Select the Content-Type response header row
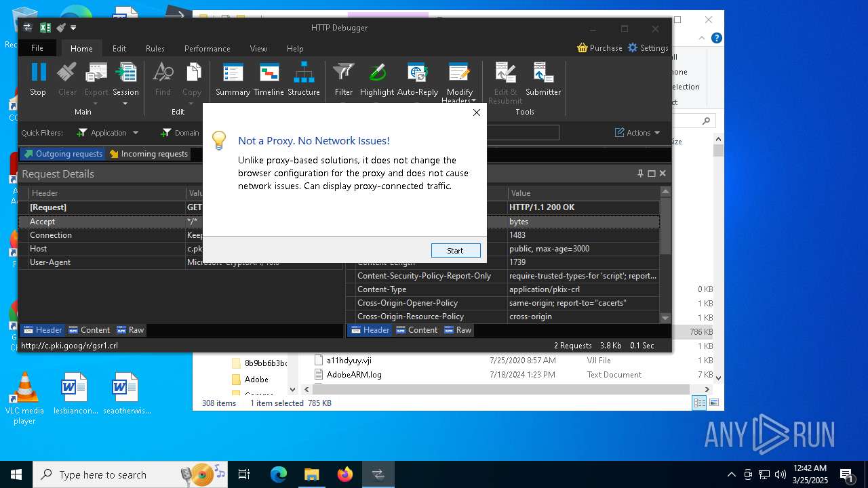 coord(502,289)
